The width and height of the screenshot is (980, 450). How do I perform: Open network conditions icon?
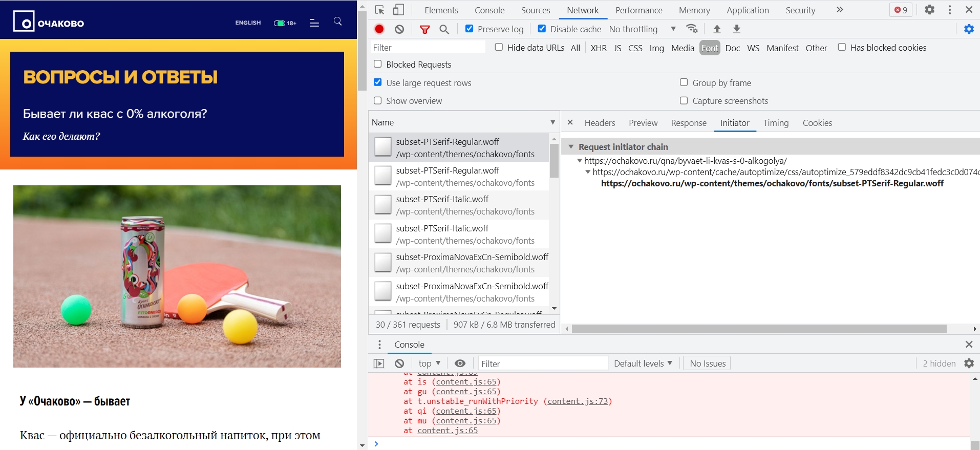pos(692,29)
